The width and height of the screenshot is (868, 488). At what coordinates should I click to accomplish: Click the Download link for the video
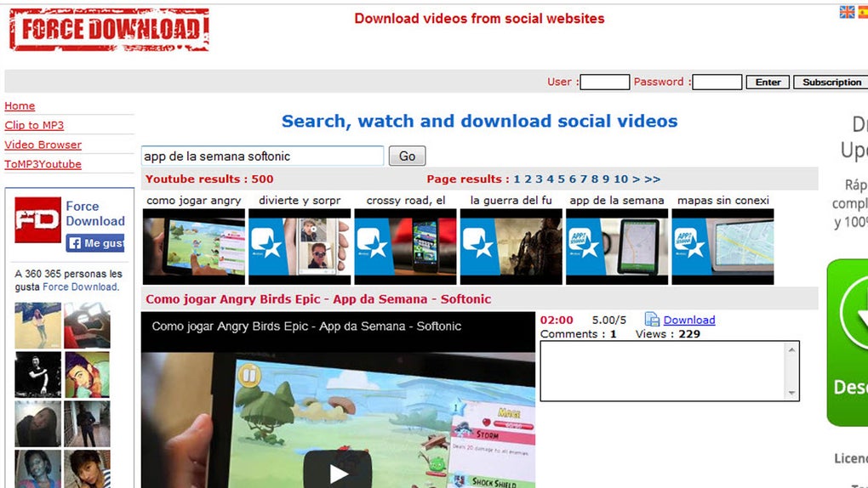pyautogui.click(x=689, y=320)
